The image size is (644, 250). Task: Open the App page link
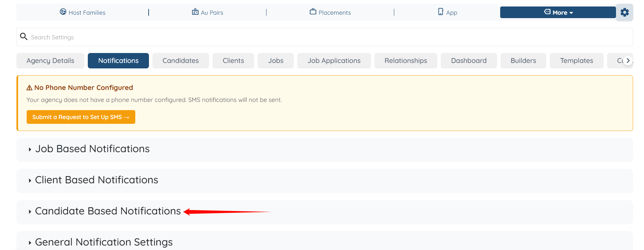coord(448,12)
